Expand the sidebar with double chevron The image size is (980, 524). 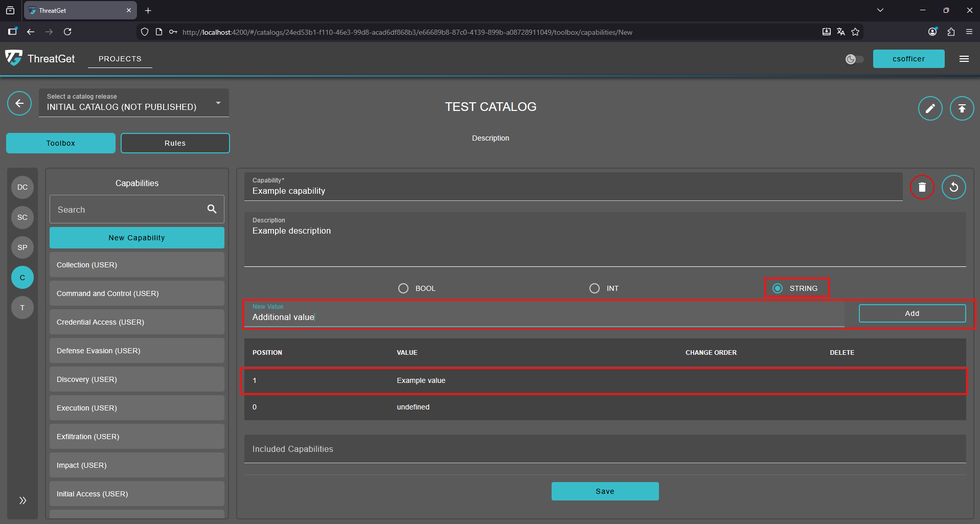coord(22,500)
